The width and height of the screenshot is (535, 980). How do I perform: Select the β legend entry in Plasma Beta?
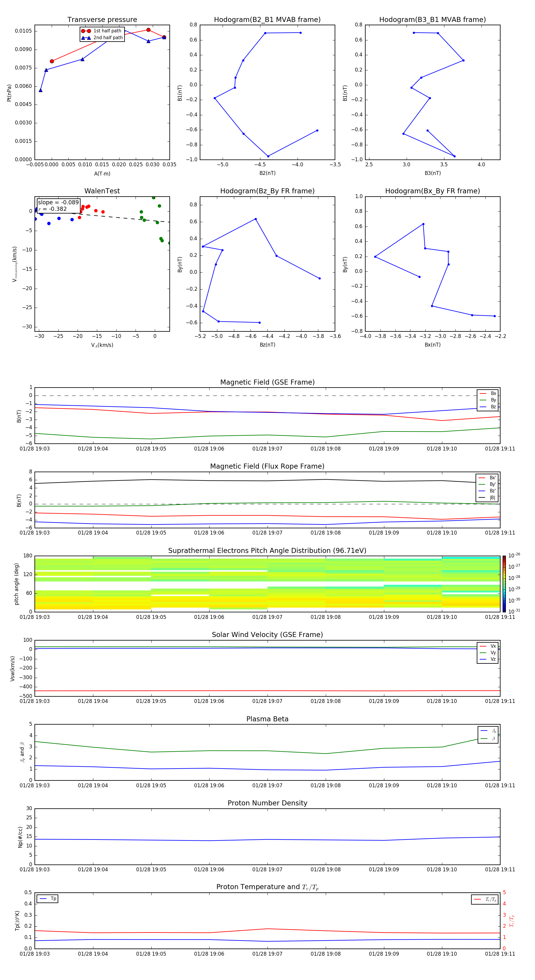coord(488,739)
